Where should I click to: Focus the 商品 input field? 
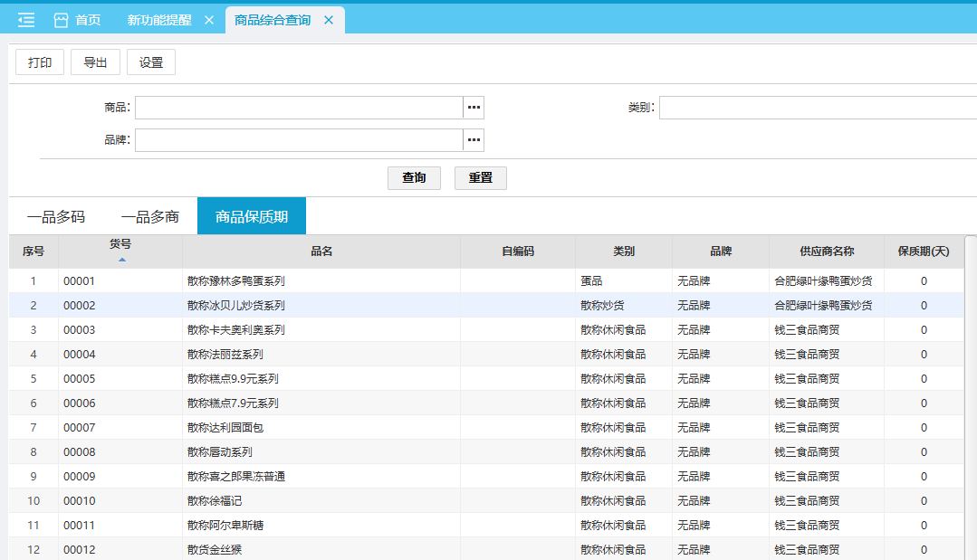pos(299,108)
